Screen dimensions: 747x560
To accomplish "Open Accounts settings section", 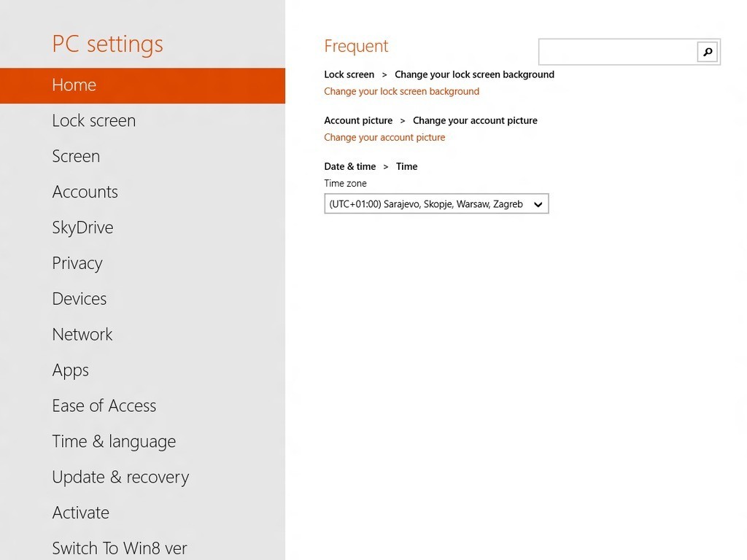I will [85, 192].
